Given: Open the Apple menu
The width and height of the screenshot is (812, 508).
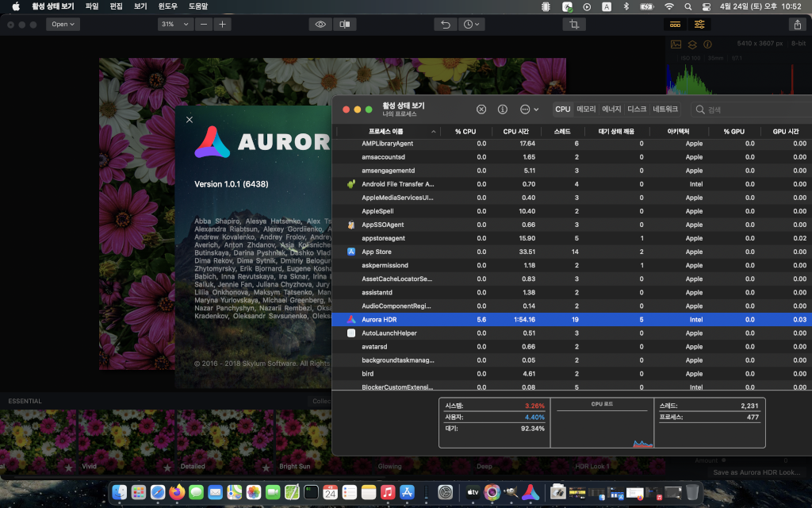Looking at the screenshot, I should tap(16, 6).
